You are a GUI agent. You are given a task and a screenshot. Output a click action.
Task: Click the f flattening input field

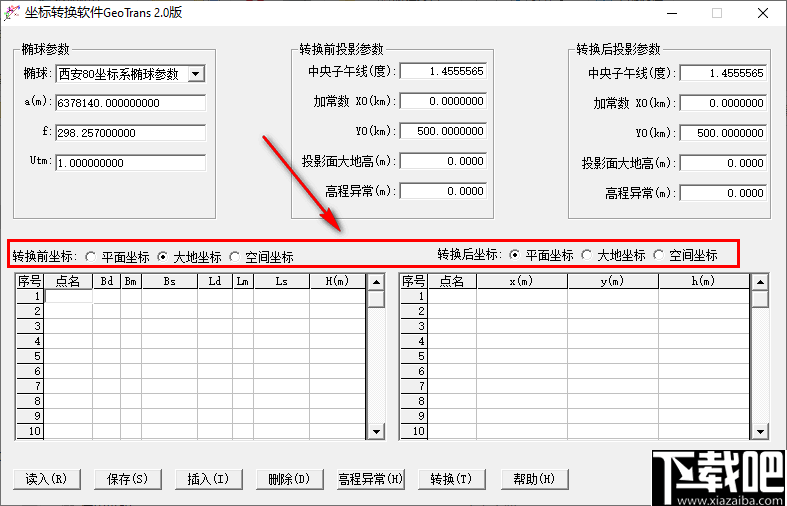pyautogui.click(x=130, y=133)
